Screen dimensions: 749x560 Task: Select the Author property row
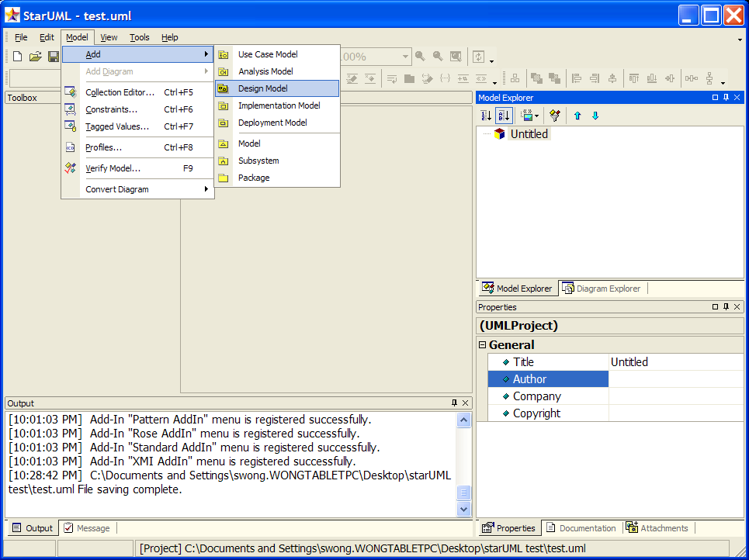[x=615, y=379]
